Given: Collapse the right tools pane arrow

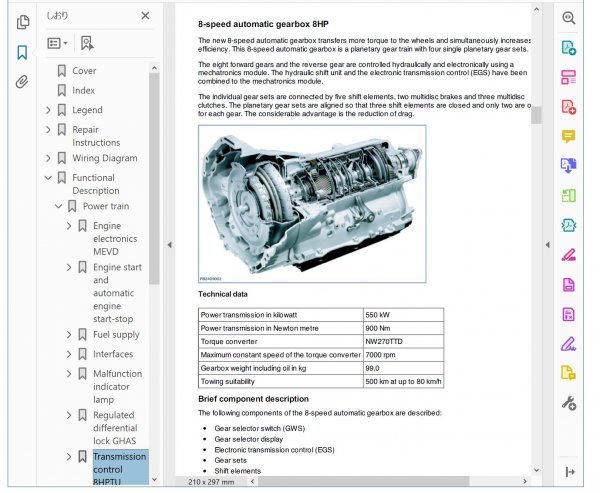Looking at the screenshot, I should click(x=548, y=245).
